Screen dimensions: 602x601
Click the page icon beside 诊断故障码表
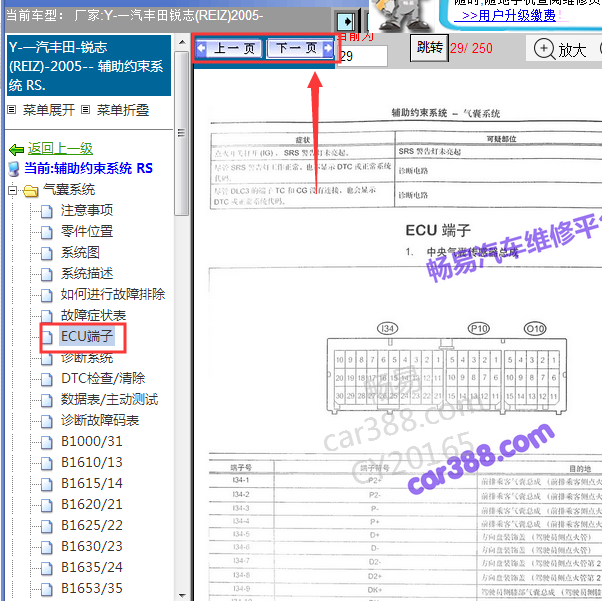pos(47,421)
